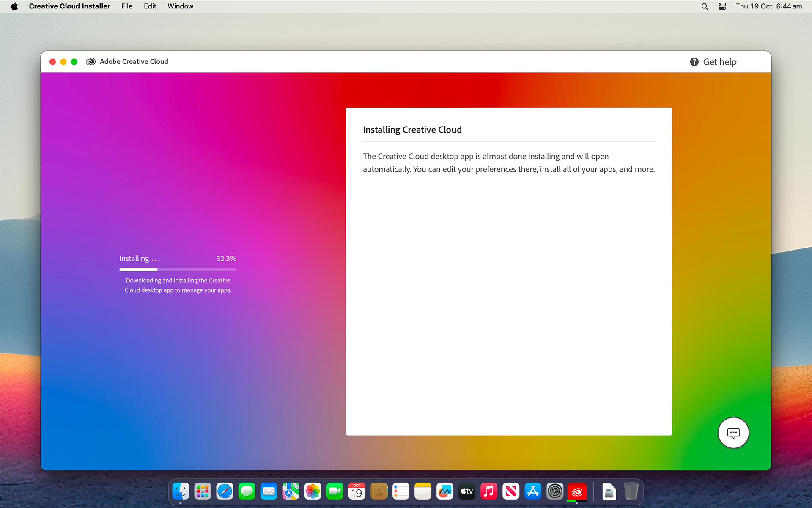The height and width of the screenshot is (508, 812).
Task: Open Contacts from the dock
Action: pyautogui.click(x=379, y=491)
